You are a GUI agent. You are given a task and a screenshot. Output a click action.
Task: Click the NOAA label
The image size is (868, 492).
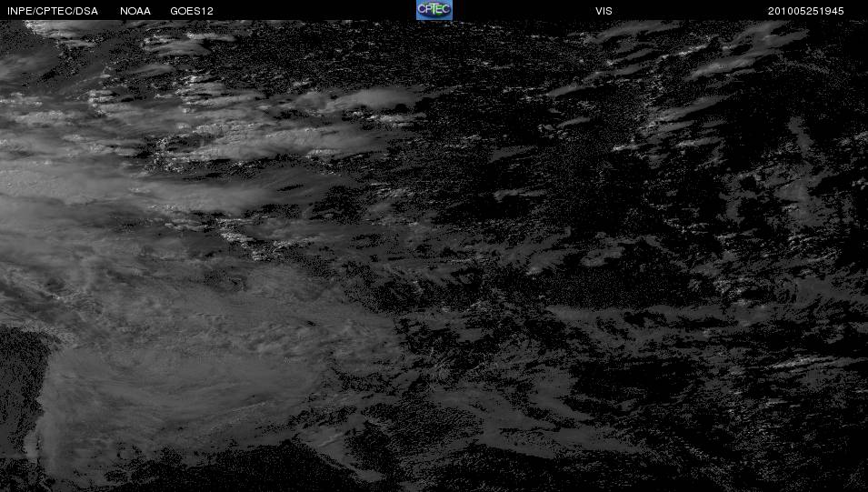(x=135, y=11)
